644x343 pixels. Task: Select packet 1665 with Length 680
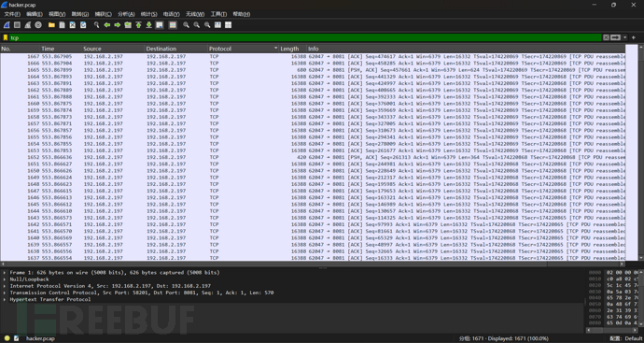313,70
